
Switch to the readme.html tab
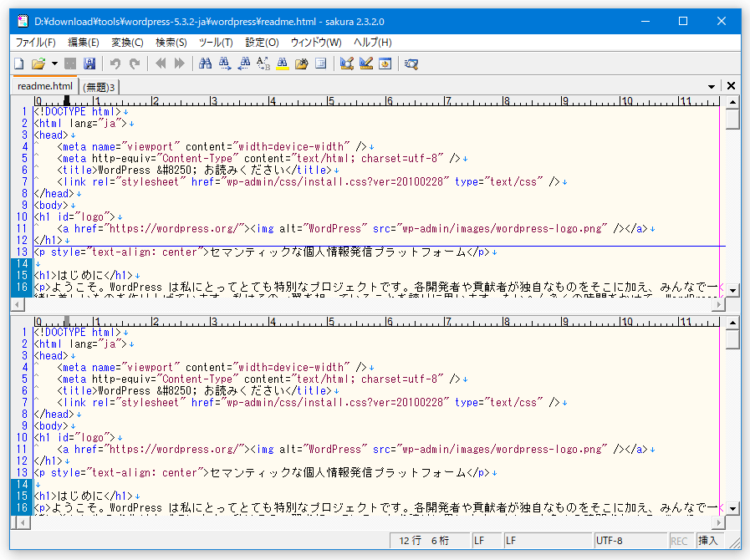pos(45,86)
